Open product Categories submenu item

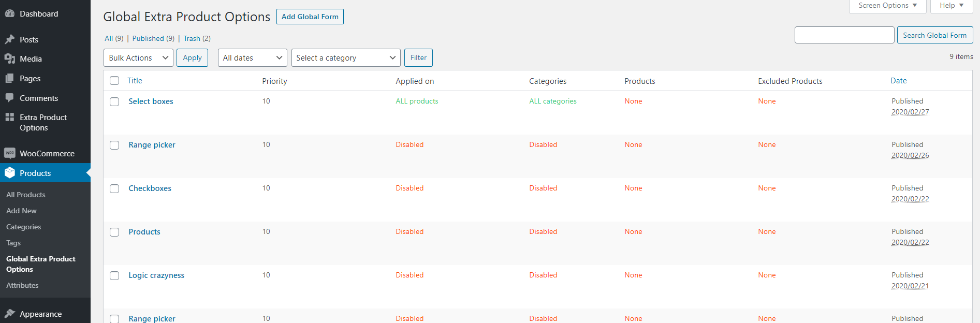pyautogui.click(x=23, y=227)
